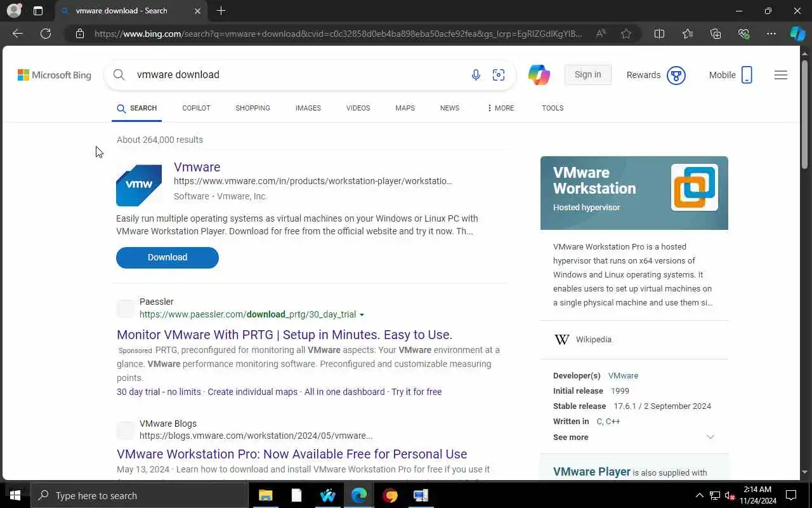Screen dimensions: 812x508
Task: Open the Mobile phone icon
Action: pos(747,75)
